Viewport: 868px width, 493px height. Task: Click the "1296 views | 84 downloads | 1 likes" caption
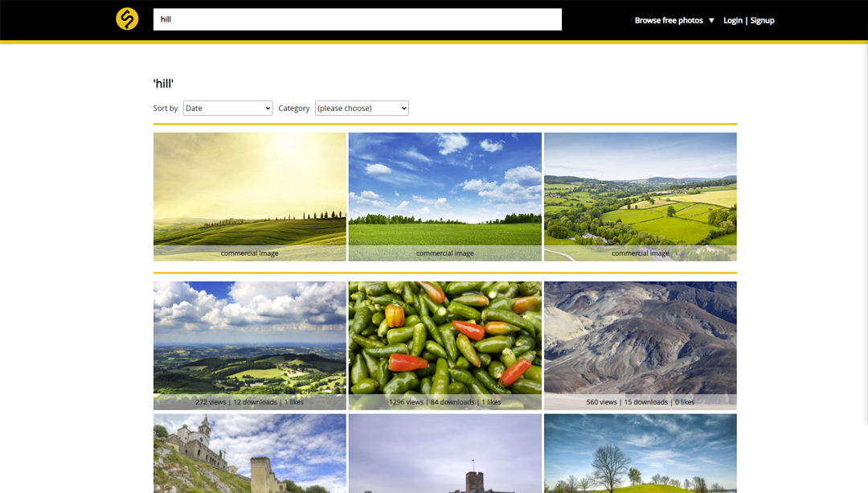click(x=445, y=402)
